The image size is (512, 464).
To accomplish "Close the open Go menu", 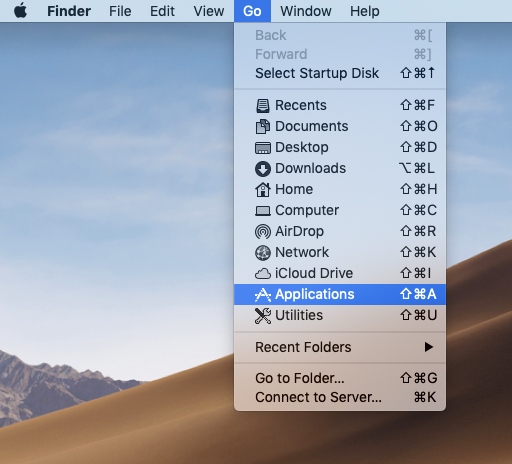I will 252,11.
